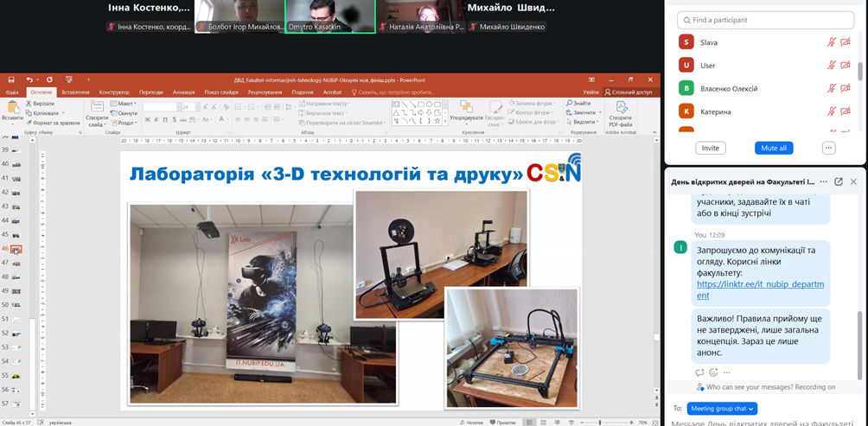Image resolution: width=868 pixels, height=426 pixels.
Task: Pop out the chat panel window
Action: tap(838, 182)
